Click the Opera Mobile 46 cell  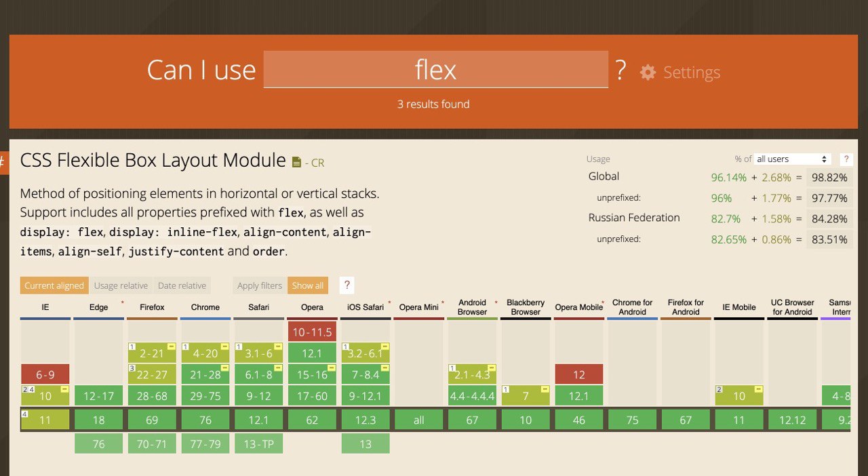click(x=579, y=420)
